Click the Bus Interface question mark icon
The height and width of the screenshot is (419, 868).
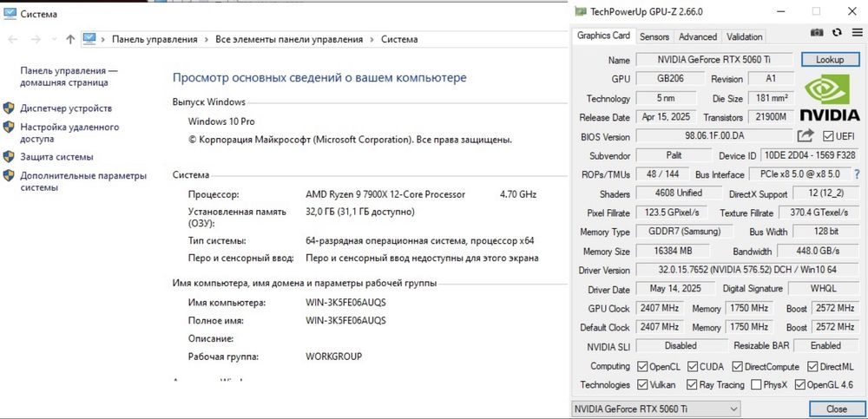[857, 174]
